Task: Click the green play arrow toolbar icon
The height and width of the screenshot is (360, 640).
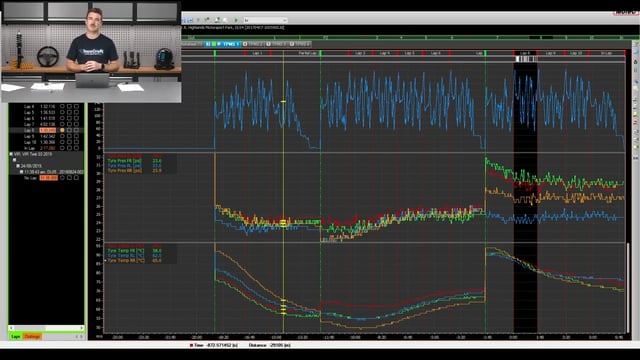Action: (236, 20)
